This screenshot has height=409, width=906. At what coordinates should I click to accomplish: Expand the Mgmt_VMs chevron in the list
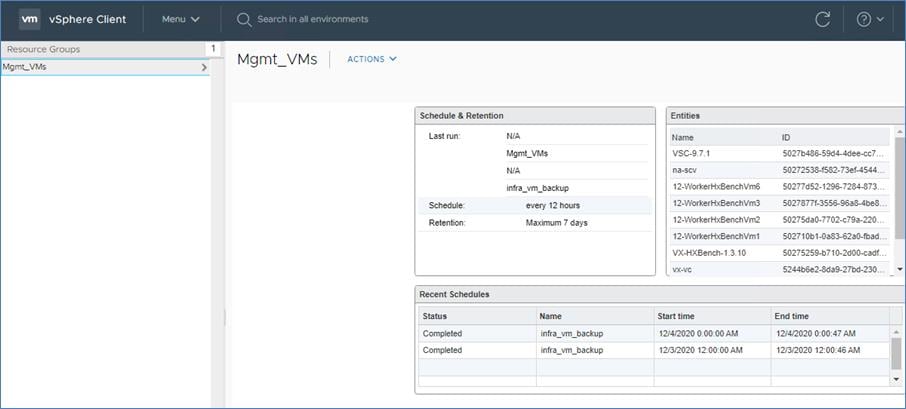pyautogui.click(x=204, y=68)
